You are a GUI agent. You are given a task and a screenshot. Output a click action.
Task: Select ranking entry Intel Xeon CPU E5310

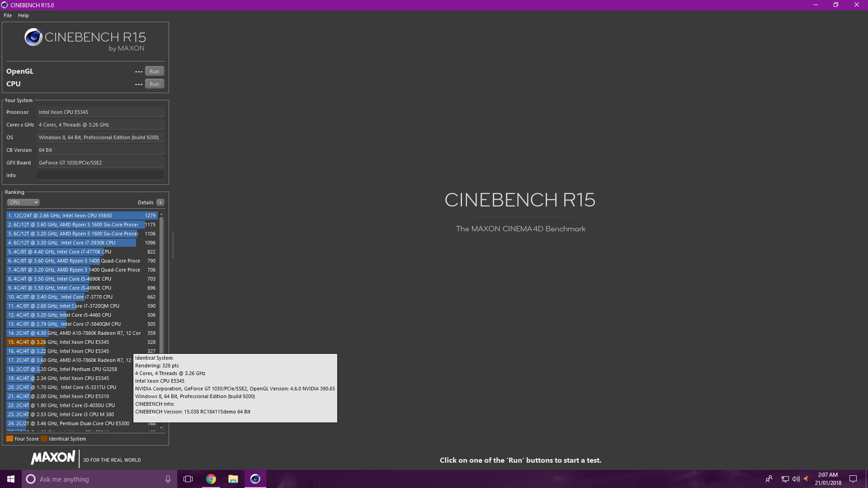coord(70,396)
